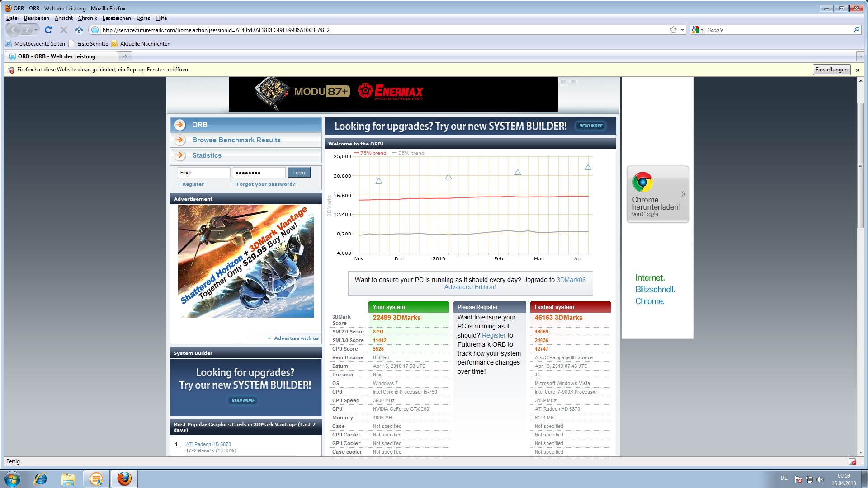The image size is (868, 488).
Task: Click the page vertical scrollbar thumb
Action: (861, 165)
